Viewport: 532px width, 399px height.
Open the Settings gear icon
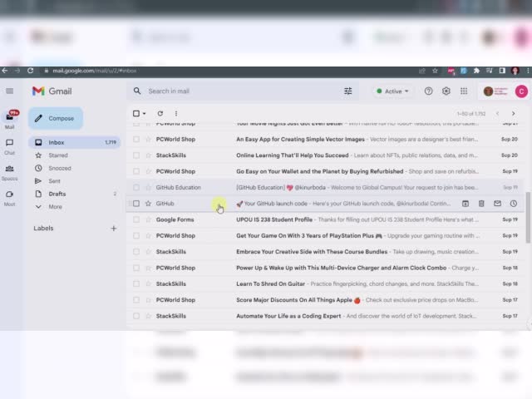(x=446, y=91)
